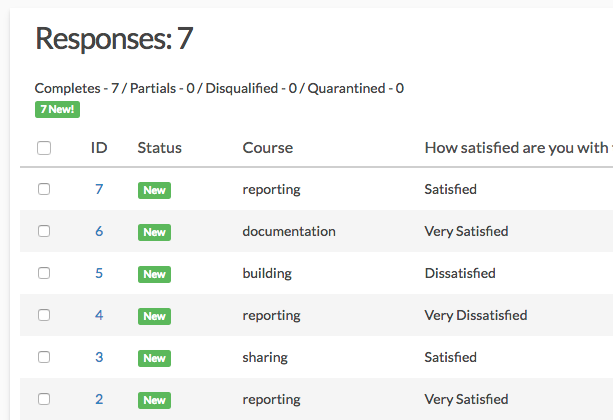Open response ID 3
The width and height of the screenshot is (613, 420).
(99, 357)
